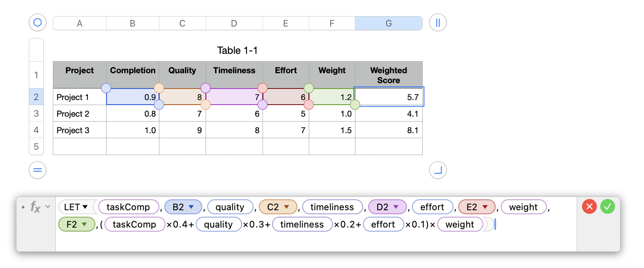Click the blue selection handle above B2
The image size is (644, 268).
(x=106, y=88)
